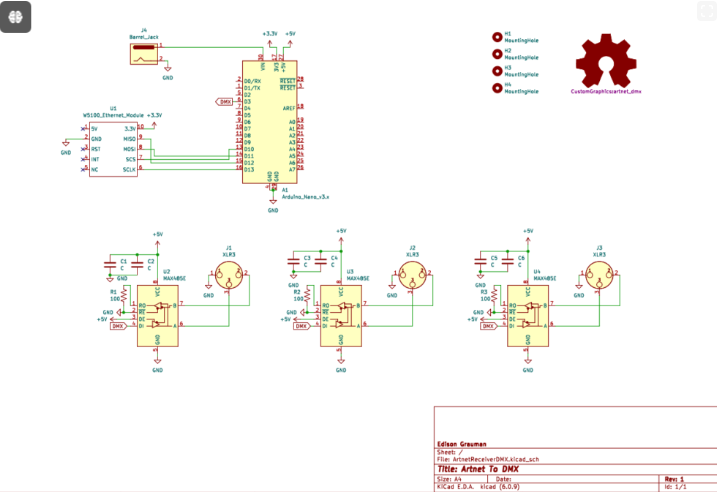
Task: Select the +5V power symbol above Arduino
Action: click(290, 38)
